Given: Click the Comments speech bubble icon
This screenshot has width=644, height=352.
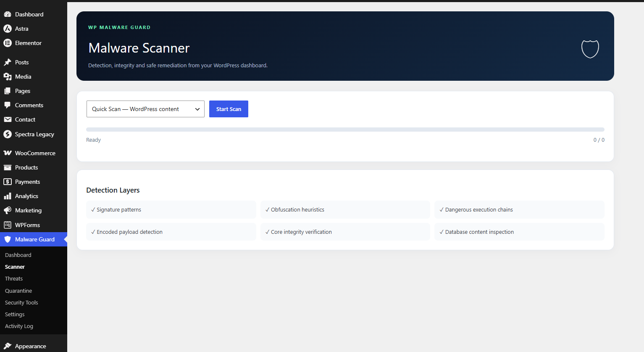Looking at the screenshot, I should (8, 105).
